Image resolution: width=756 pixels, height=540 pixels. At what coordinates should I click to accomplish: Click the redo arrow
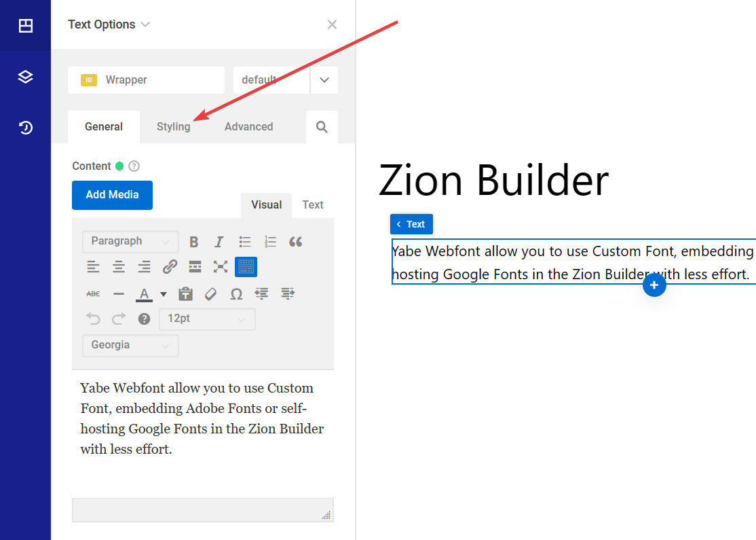pyautogui.click(x=119, y=319)
